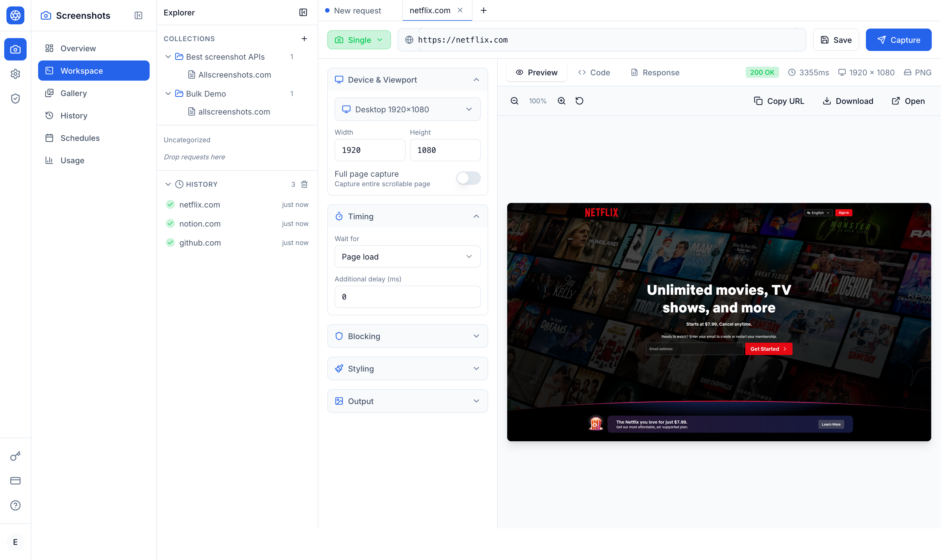
Task: Collapse the Best screenshot APIs folder
Action: (168, 57)
